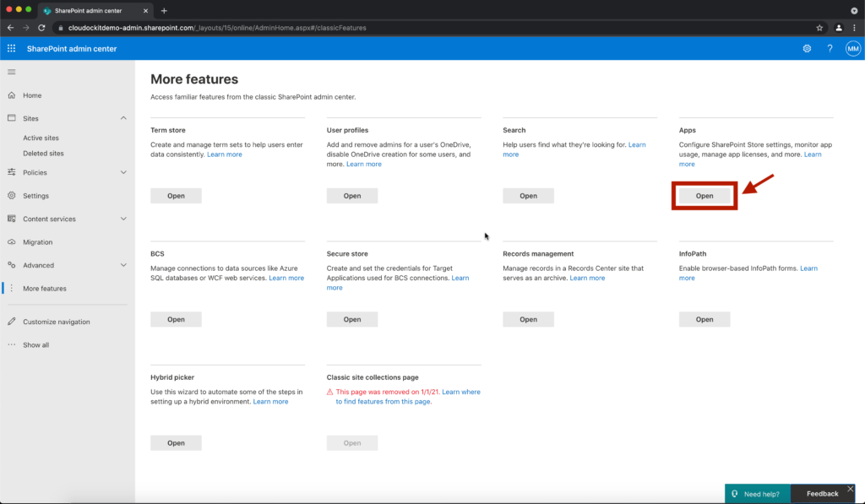Go back with browser back arrow

(10, 28)
